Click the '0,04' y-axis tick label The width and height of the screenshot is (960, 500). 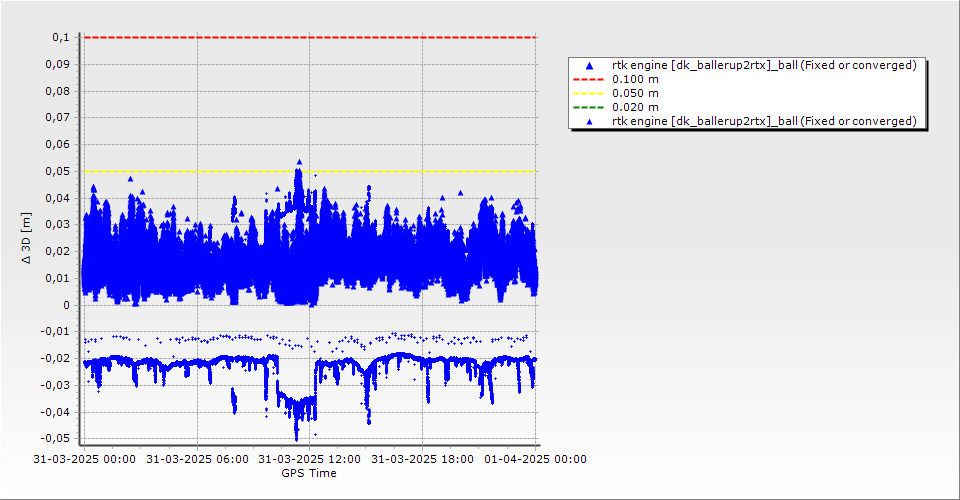pos(58,198)
